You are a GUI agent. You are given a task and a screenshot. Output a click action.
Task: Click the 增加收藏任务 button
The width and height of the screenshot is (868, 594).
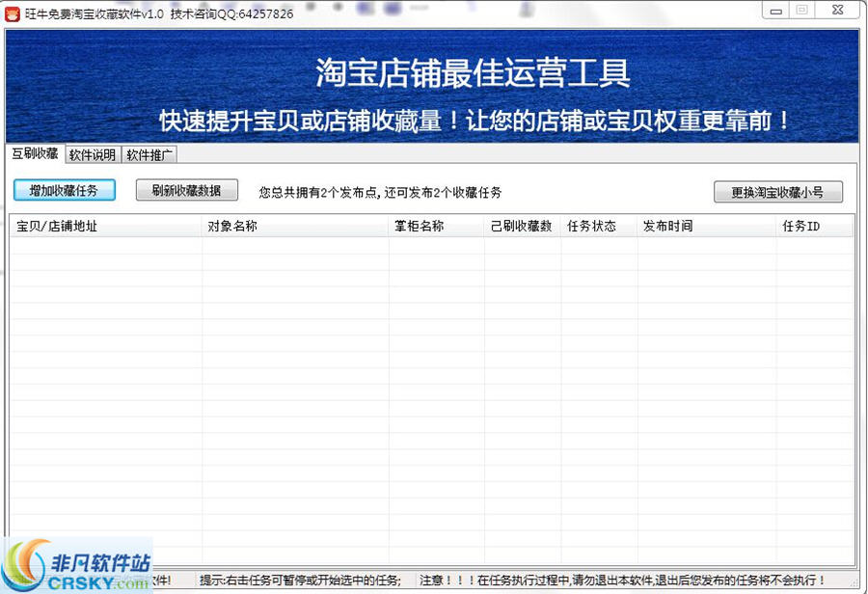click(x=65, y=190)
